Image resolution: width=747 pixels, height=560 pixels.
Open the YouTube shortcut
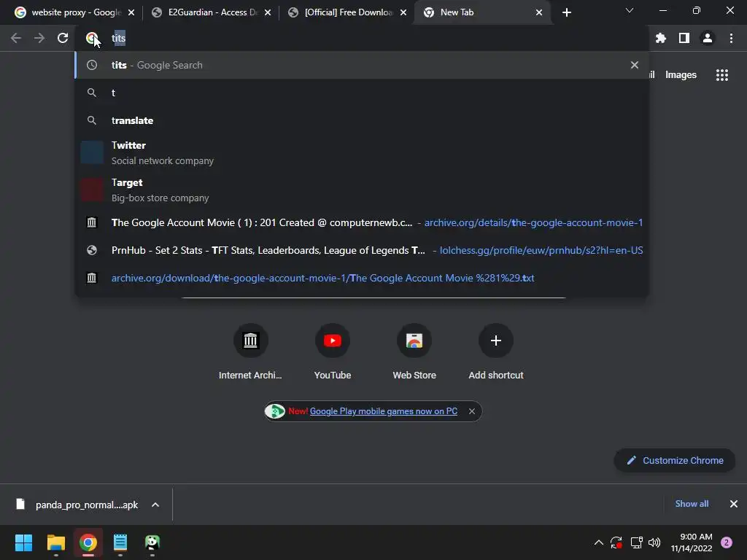click(x=333, y=351)
